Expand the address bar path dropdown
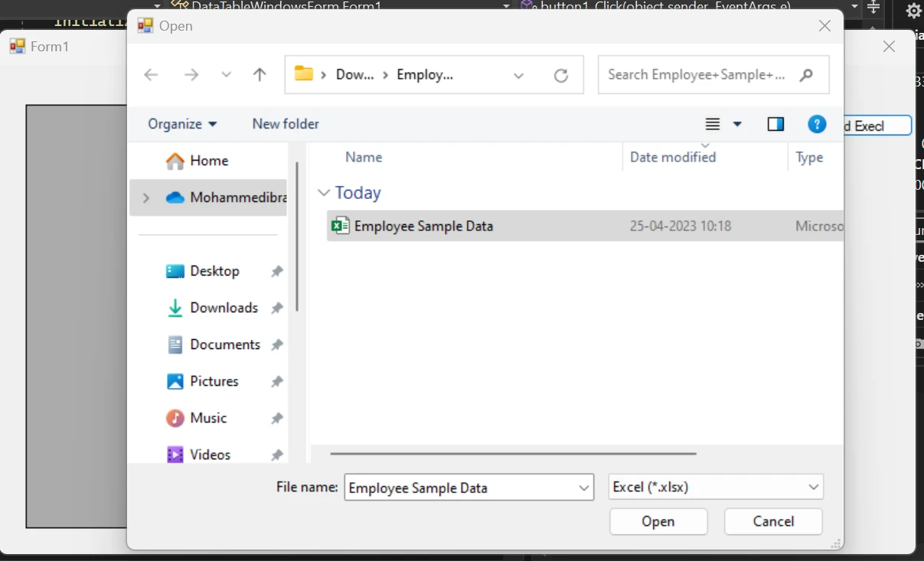The height and width of the screenshot is (561, 924). (x=518, y=75)
